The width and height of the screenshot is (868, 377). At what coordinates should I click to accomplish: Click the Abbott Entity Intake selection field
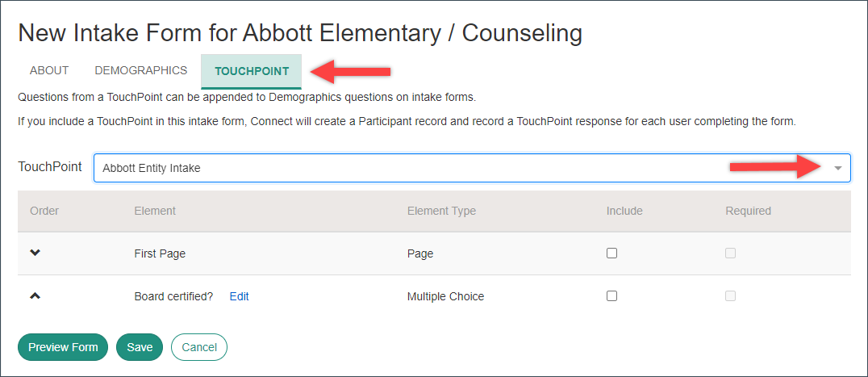472,168
